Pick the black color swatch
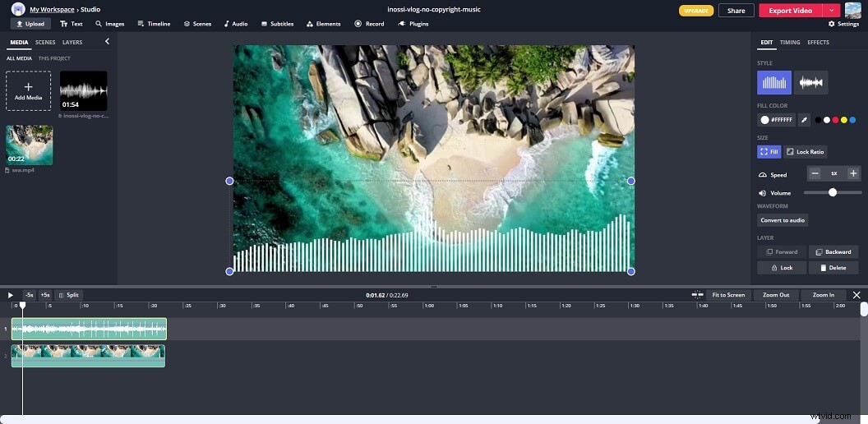 click(x=819, y=120)
